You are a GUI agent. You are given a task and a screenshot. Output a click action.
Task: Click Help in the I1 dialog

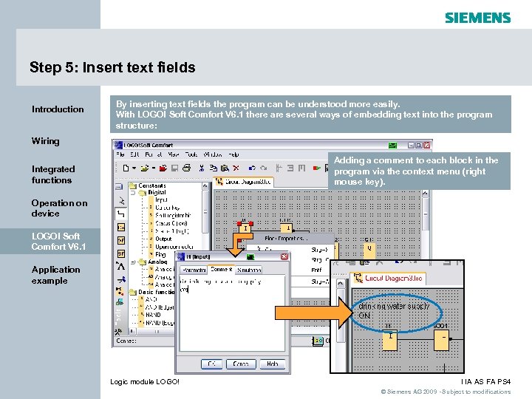click(273, 364)
